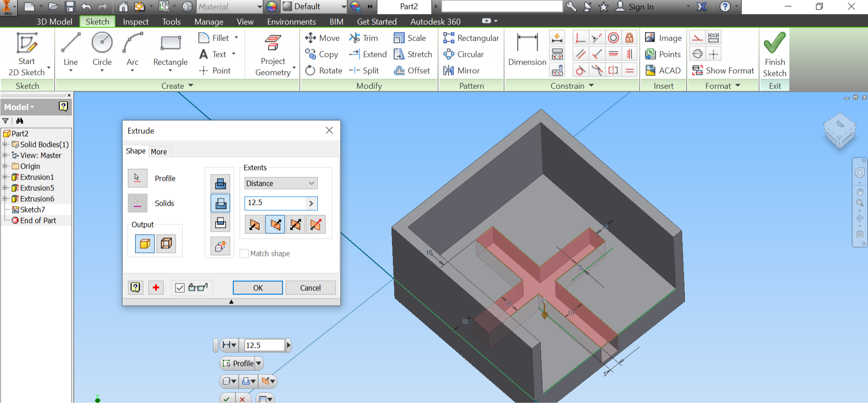Open the Default appearance dropdown
The height and width of the screenshot is (403, 868).
point(314,7)
